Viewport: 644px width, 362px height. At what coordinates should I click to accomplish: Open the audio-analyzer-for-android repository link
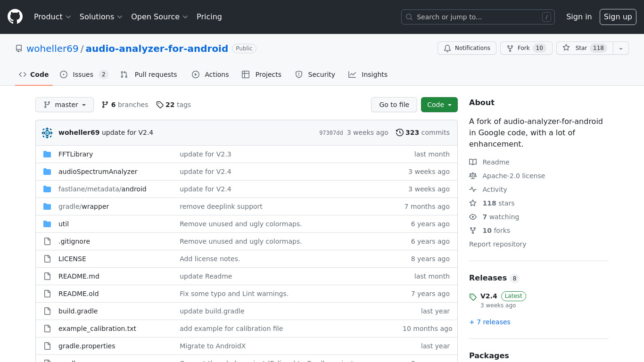click(157, 49)
